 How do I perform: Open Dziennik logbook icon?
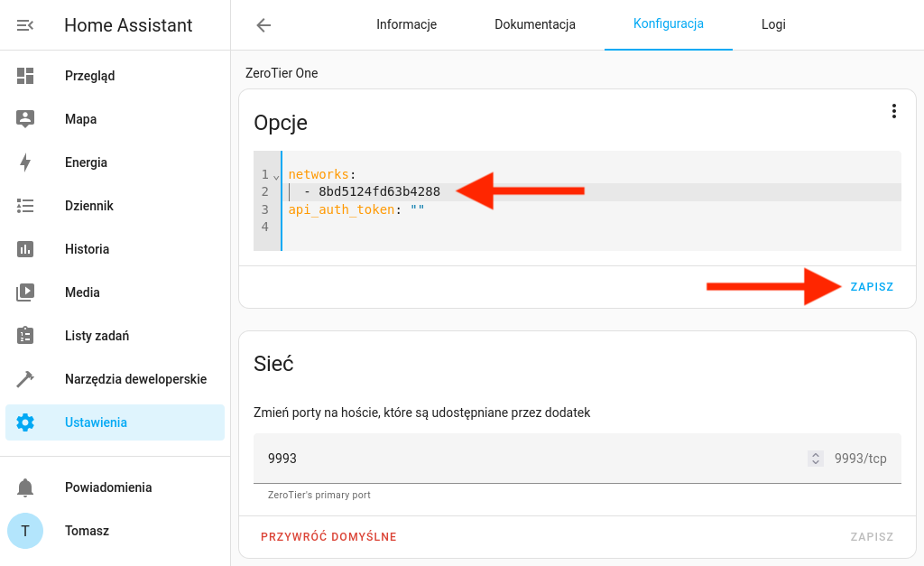pyautogui.click(x=25, y=206)
